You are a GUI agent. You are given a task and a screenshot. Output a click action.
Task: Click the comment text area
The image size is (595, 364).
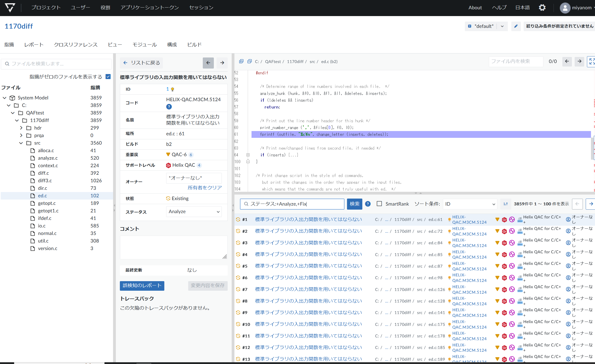[x=174, y=247]
